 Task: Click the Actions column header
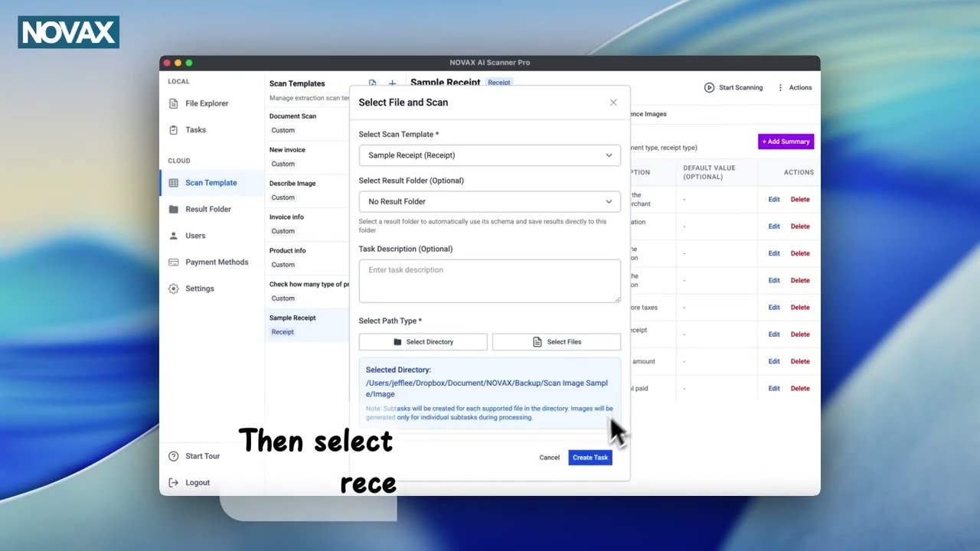pyautogui.click(x=799, y=172)
